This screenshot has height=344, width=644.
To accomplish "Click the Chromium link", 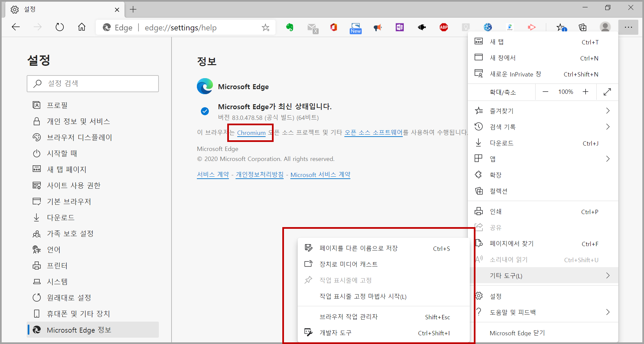I will (251, 133).
